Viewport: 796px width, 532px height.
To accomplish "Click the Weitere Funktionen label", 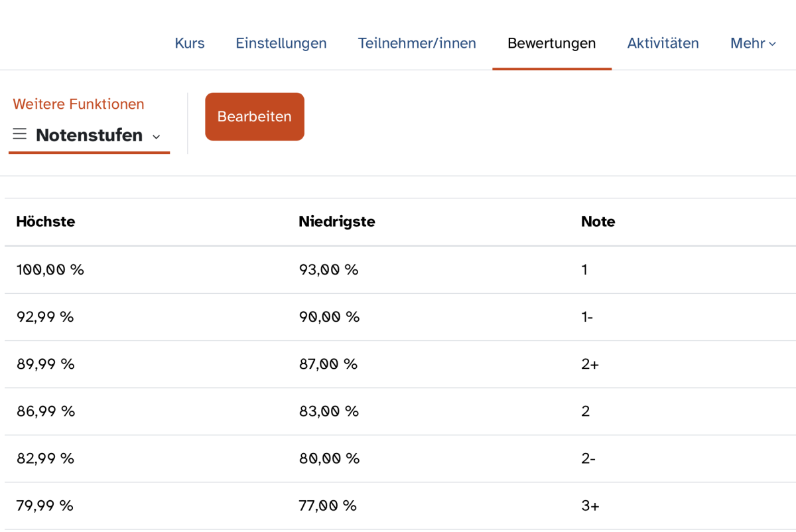I will 78,104.
